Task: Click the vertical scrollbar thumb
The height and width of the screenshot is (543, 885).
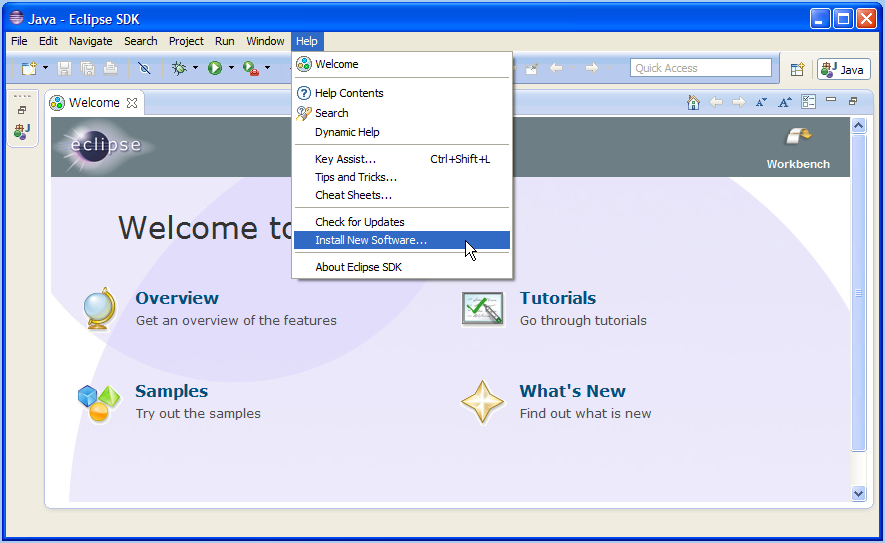Action: click(x=858, y=293)
